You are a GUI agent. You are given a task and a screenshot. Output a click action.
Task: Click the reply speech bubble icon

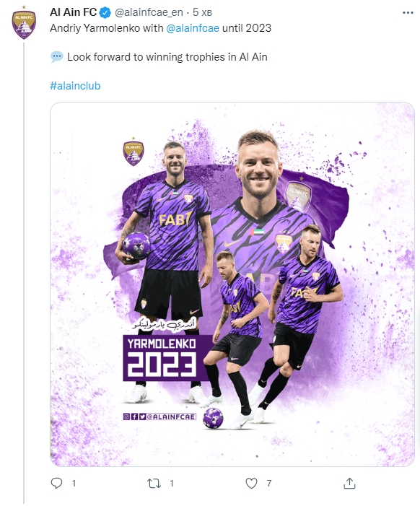point(57,483)
